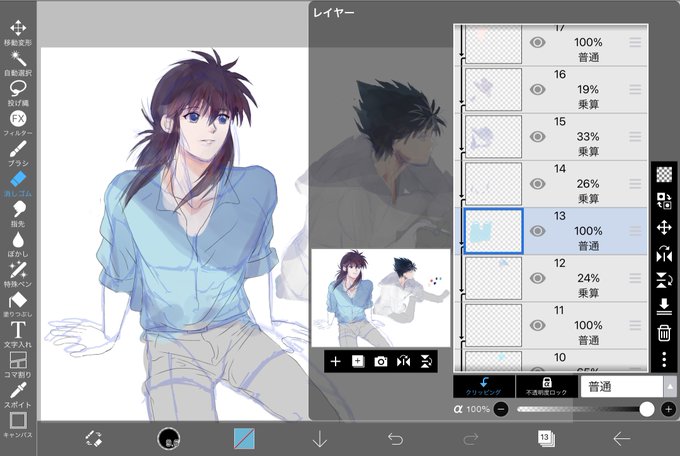Clear layer using checkerboard icon
Viewport: 680px width, 456px height.
click(664, 174)
